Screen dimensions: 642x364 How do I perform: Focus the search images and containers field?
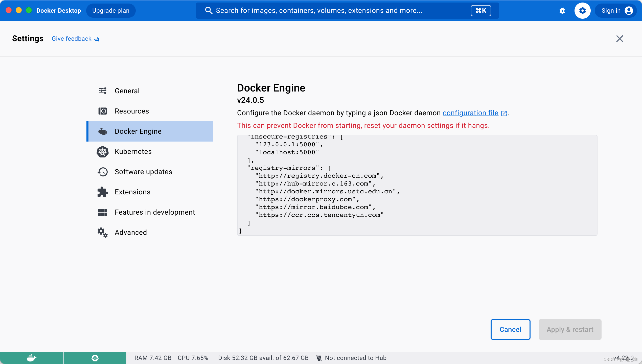click(x=318, y=11)
